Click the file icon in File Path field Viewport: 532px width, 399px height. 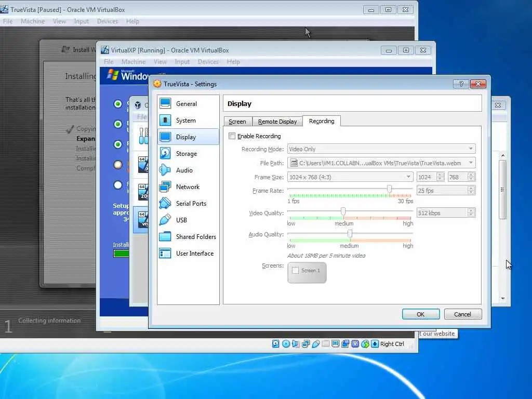coord(294,163)
